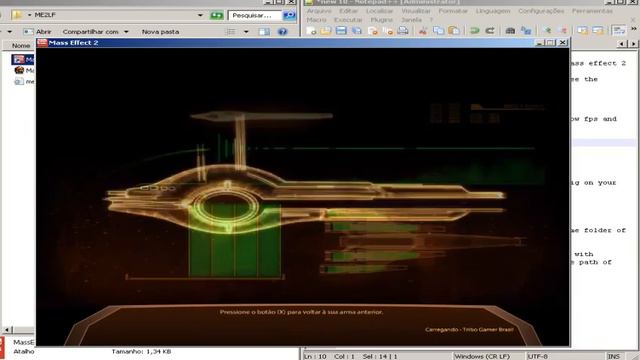Click the Save All icon in Notepad++
This screenshot has width=640, height=360.
(x=357, y=31)
